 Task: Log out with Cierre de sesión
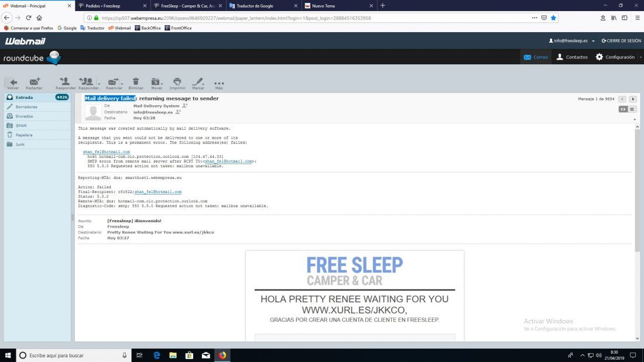(x=621, y=40)
